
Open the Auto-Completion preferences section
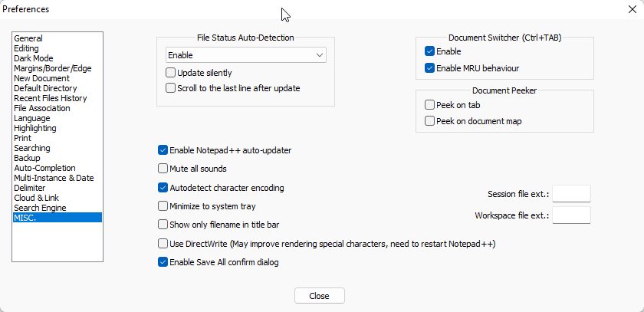pyautogui.click(x=44, y=168)
